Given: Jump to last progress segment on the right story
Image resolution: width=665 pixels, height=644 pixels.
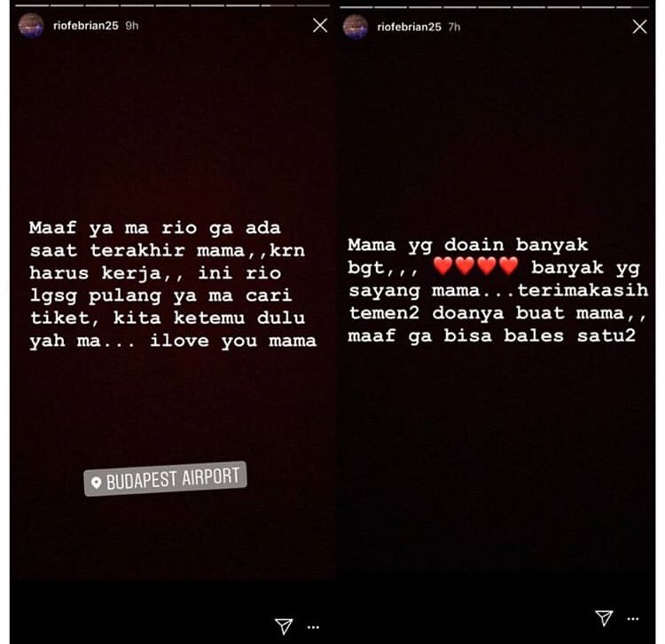Looking at the screenshot, I should point(632,7).
